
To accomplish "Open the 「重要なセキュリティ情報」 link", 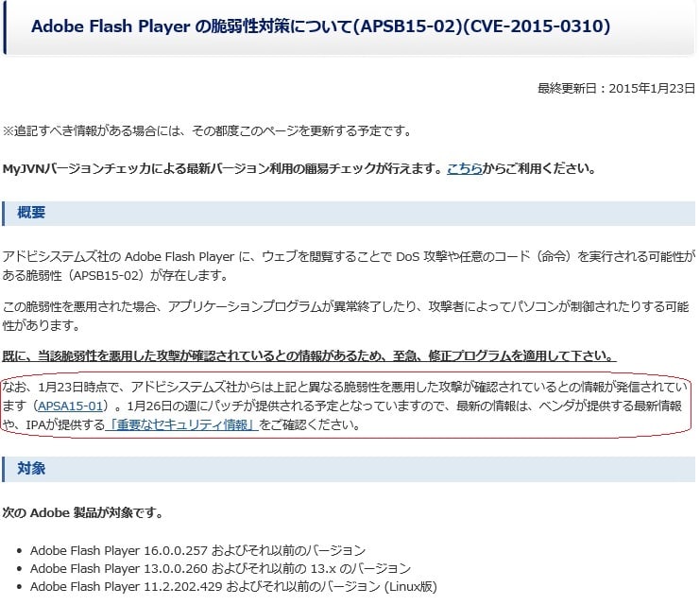I will [181, 424].
